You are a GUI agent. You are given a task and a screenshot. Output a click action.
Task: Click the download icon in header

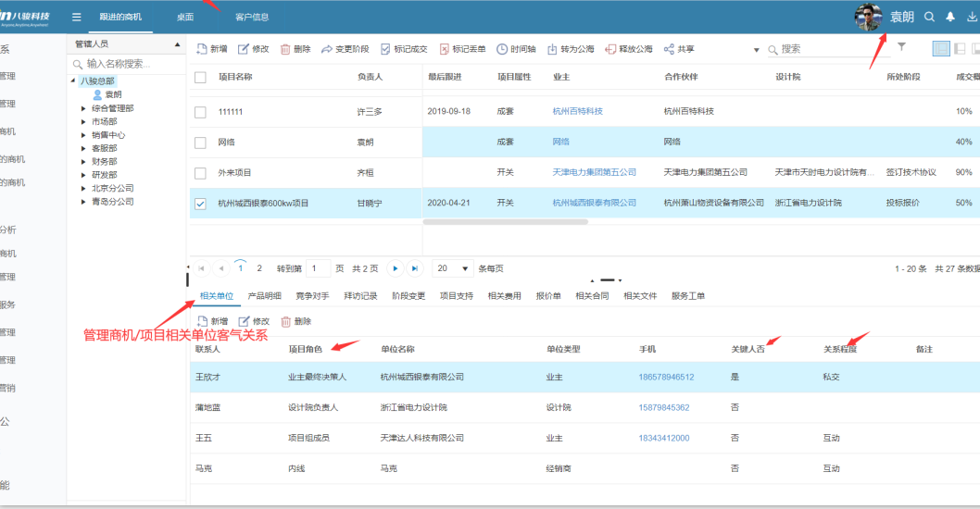(972, 17)
